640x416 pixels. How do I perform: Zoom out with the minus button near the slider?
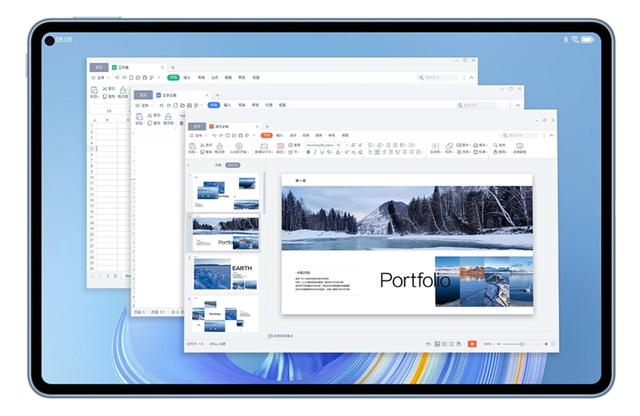click(498, 344)
